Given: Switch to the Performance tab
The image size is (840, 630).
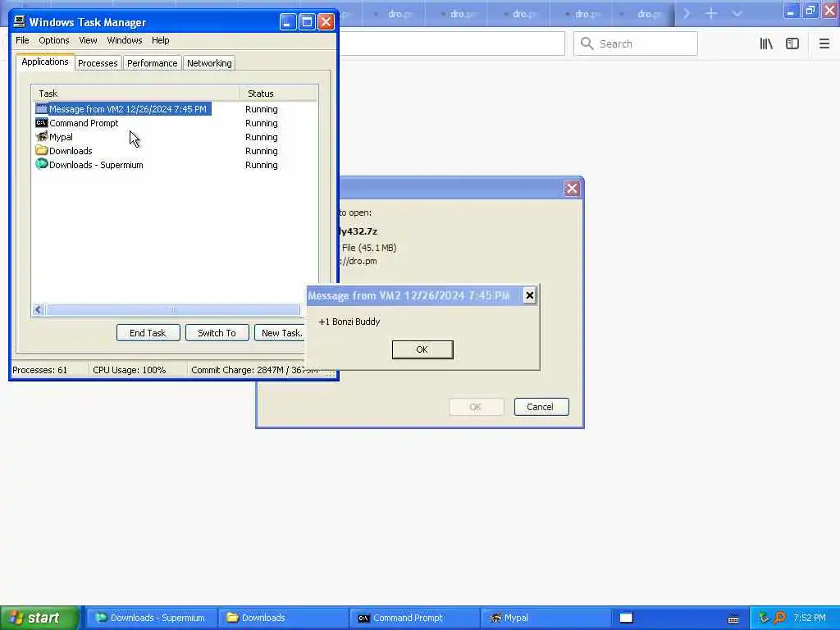Looking at the screenshot, I should click(x=152, y=63).
